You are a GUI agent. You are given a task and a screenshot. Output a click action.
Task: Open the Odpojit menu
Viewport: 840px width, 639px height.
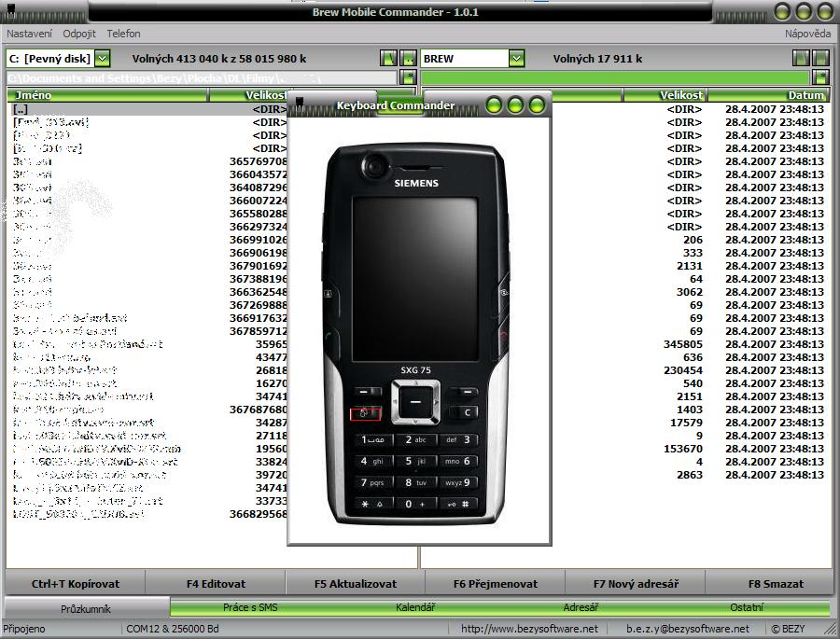click(x=79, y=34)
